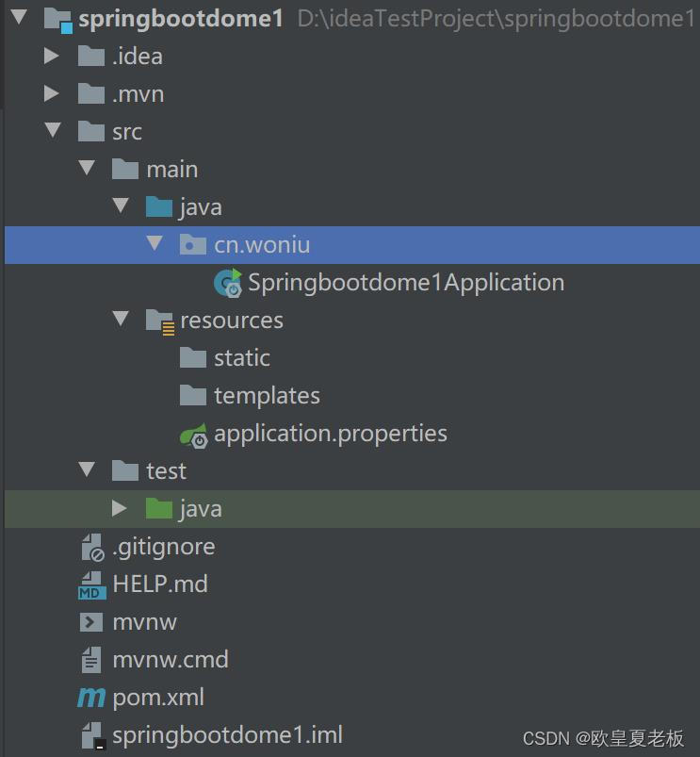Click the springbootdome1.iml file icon
Viewport: 700px width, 757px height.
[93, 735]
